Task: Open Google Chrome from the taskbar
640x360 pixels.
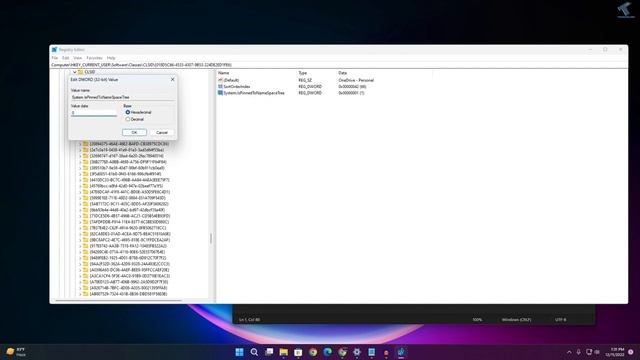Action: pyautogui.click(x=313, y=352)
